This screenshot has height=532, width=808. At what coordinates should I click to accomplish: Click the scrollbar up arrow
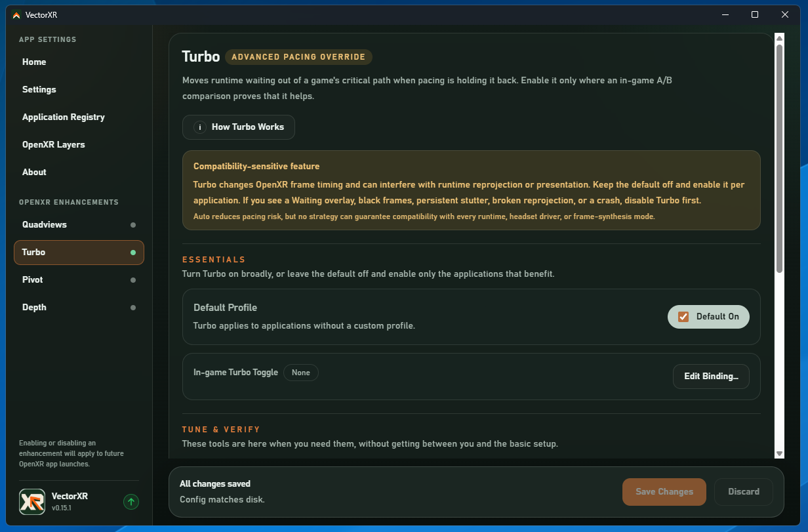click(779, 38)
